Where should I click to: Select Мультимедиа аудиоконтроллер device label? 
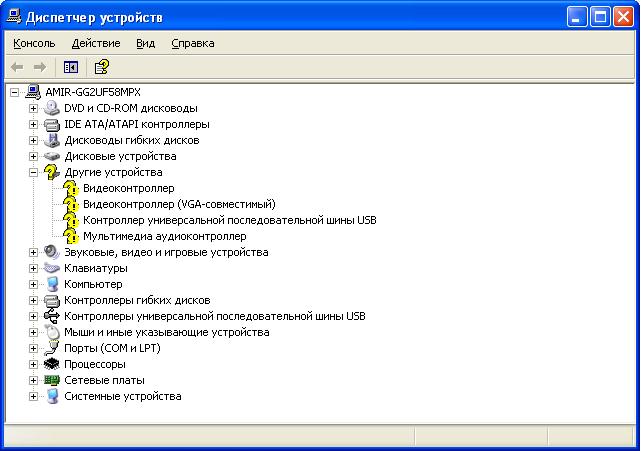(x=165, y=236)
